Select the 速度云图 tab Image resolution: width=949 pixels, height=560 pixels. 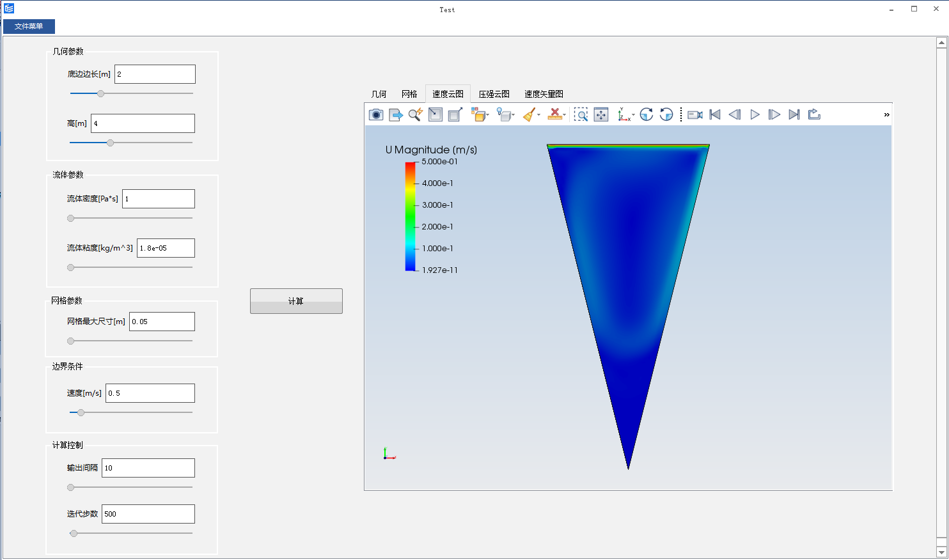(448, 94)
